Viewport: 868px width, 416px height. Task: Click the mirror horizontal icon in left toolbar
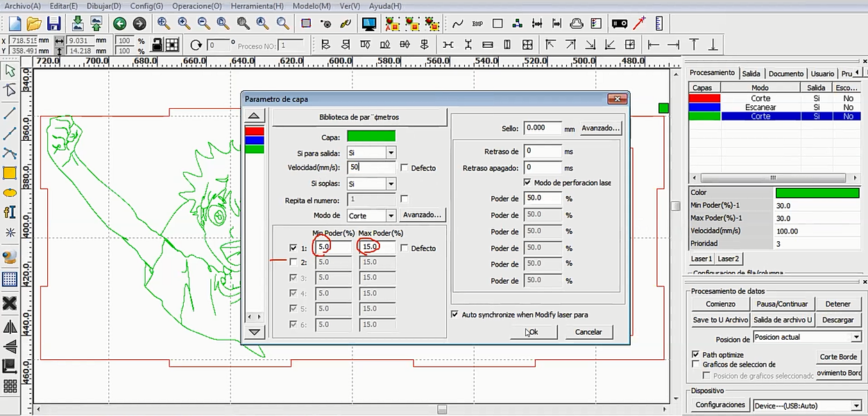pos(10,327)
